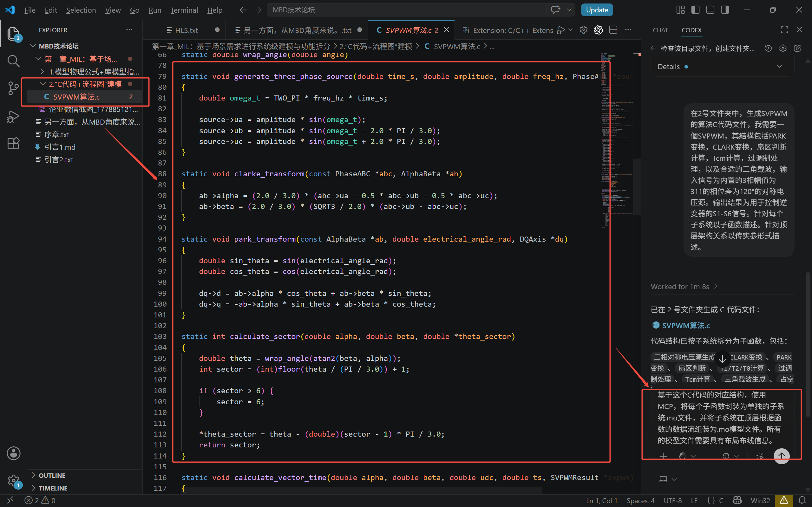
Task: Open editor More Actions ellipsis
Action: coord(628,30)
